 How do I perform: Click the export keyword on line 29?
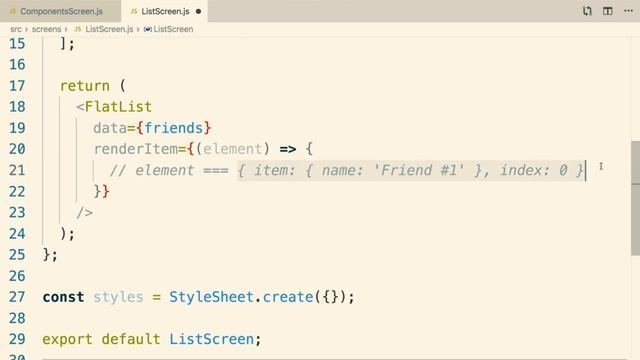(x=67, y=339)
